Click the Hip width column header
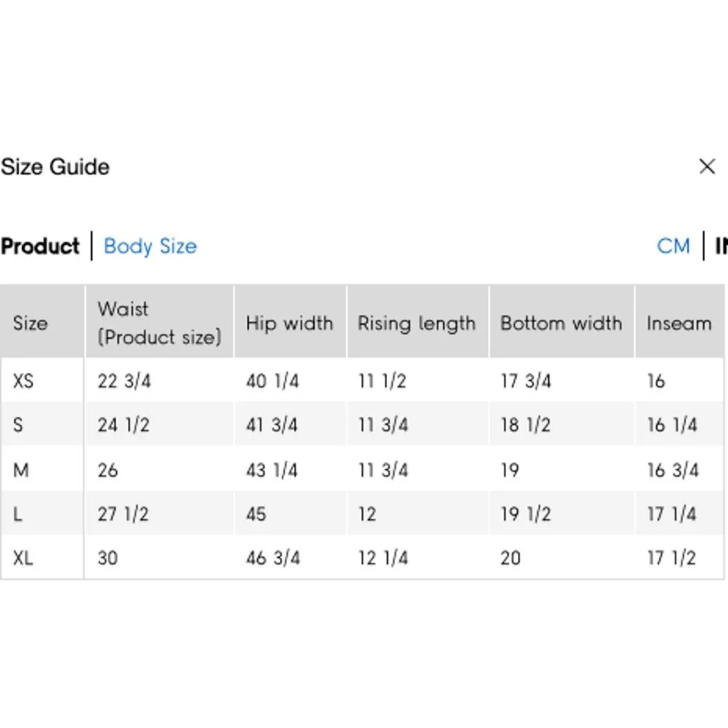728x728 pixels. tap(289, 323)
